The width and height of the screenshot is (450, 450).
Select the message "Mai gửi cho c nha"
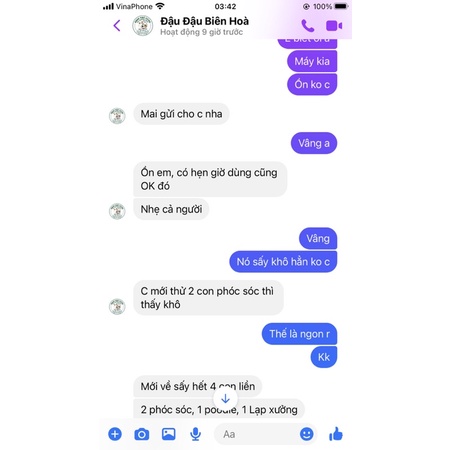pyautogui.click(x=181, y=114)
